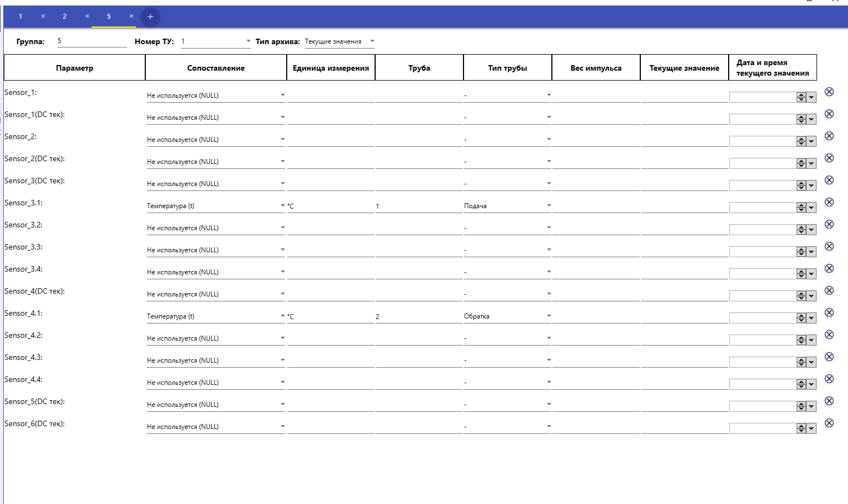Open Тип архива dropdown showing Текущие значения
This screenshot has height=504, width=848.
tap(340, 41)
